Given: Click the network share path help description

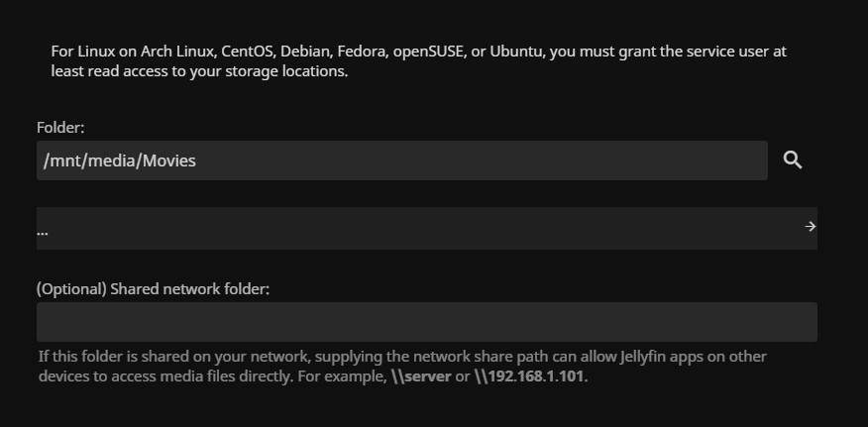Looking at the screenshot, I should pyautogui.click(x=402, y=367).
